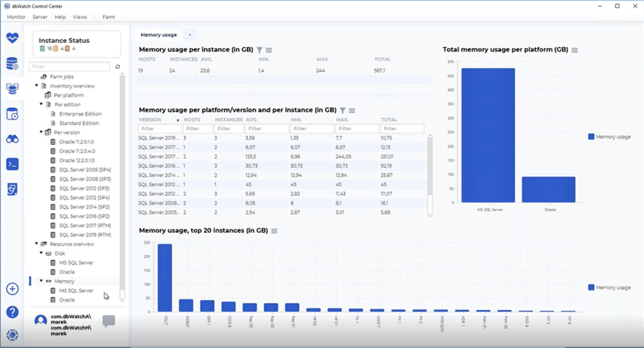Add a new tab with plus button
This screenshot has width=644, height=348.
(x=190, y=35)
